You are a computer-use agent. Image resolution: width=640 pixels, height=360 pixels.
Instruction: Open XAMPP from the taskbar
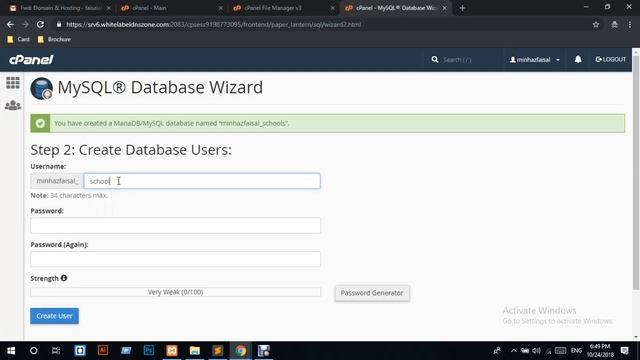pyautogui.click(x=172, y=351)
